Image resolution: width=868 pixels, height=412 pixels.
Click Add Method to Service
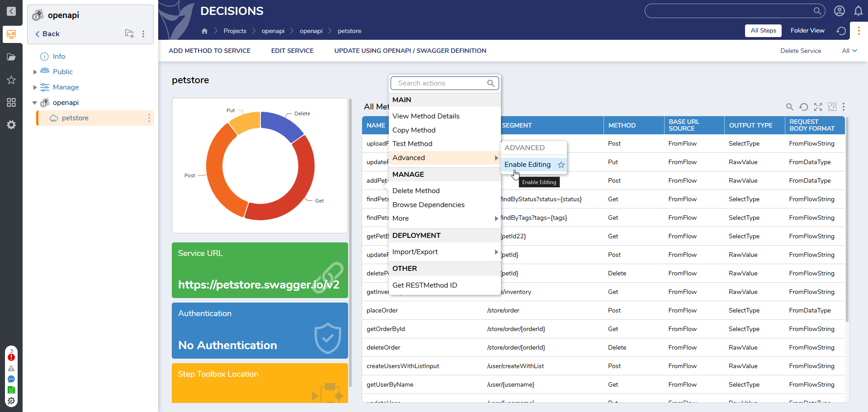209,51
